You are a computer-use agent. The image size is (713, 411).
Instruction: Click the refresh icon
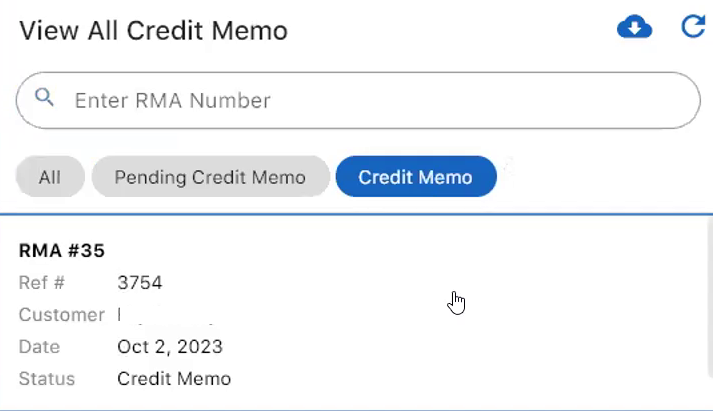tap(692, 27)
